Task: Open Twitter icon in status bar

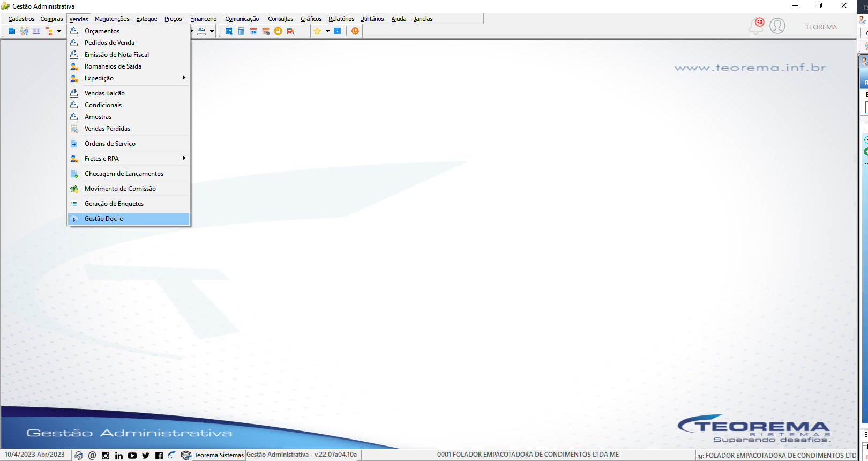Action: tap(146, 456)
